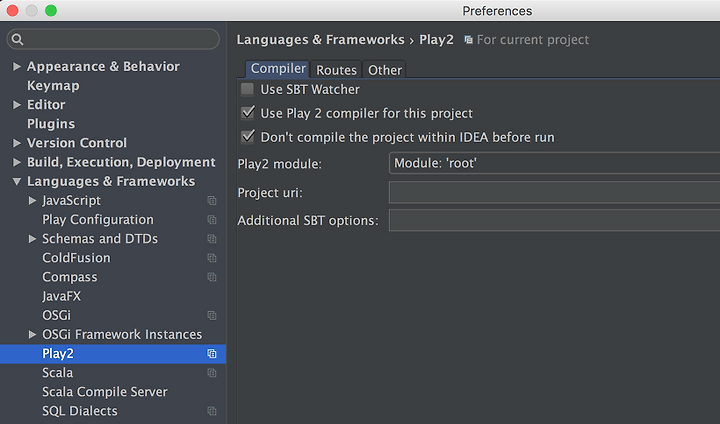Expand the OSGi Framework Instances node
The height and width of the screenshot is (424, 720).
[x=32, y=334]
